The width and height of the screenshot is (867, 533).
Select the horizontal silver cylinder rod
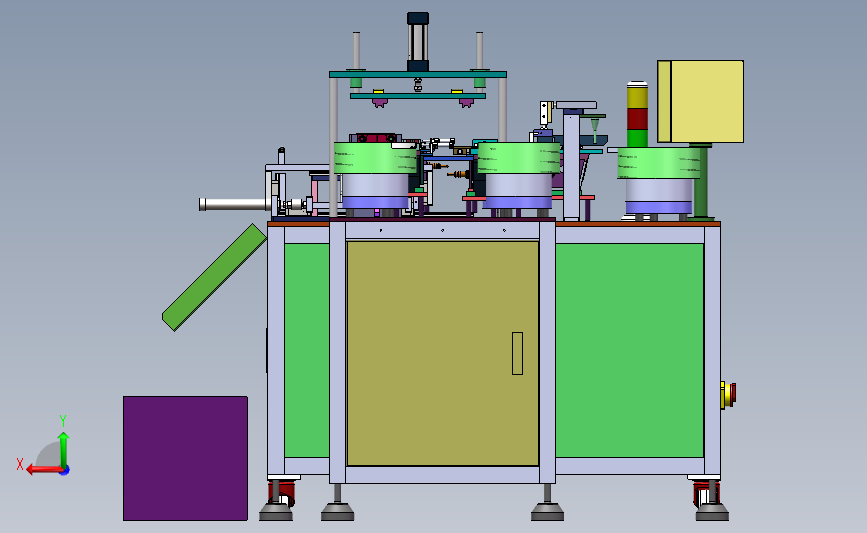235,204
